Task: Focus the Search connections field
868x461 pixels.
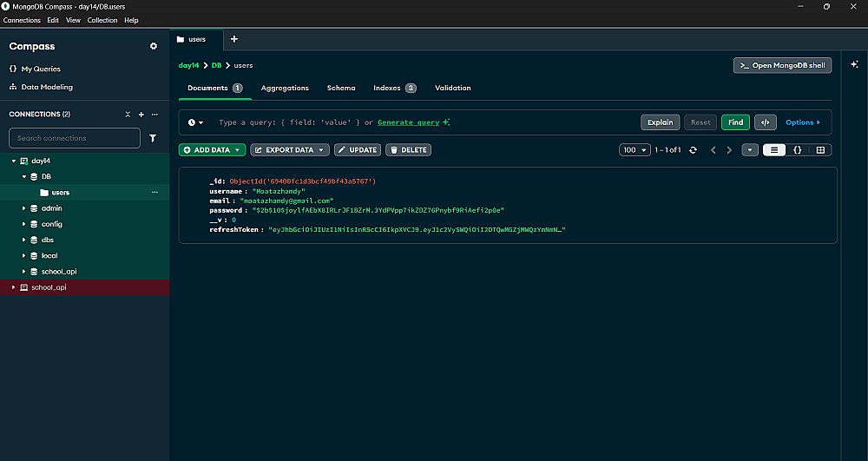Action: tap(75, 138)
